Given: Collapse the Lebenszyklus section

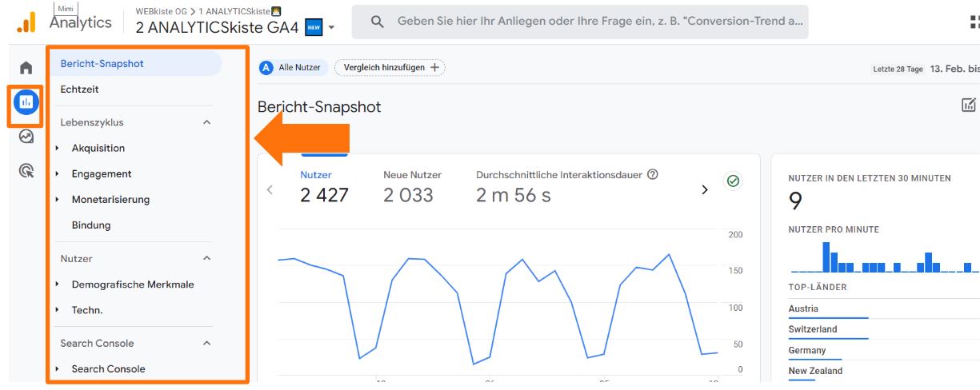Looking at the screenshot, I should (x=206, y=123).
